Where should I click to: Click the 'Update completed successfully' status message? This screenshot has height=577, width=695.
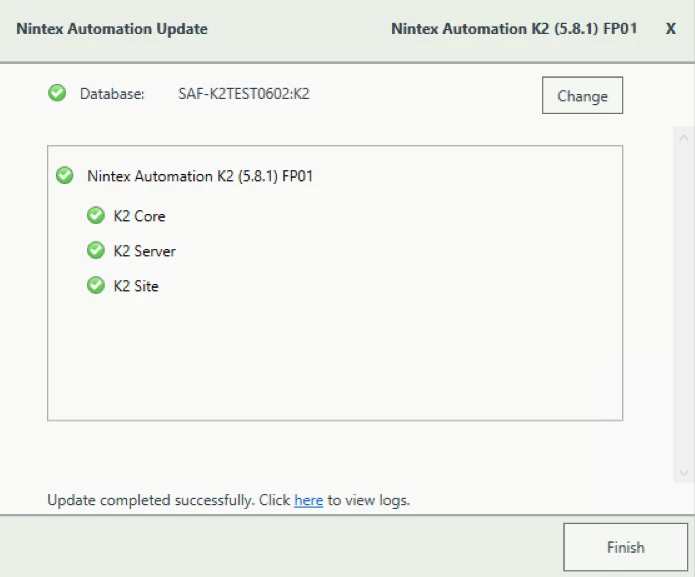(229, 500)
